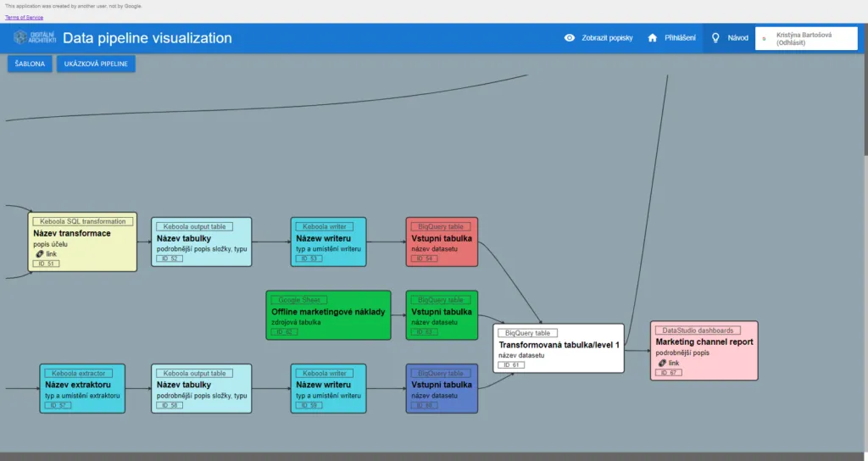Click the ID 52 badge

170,258
